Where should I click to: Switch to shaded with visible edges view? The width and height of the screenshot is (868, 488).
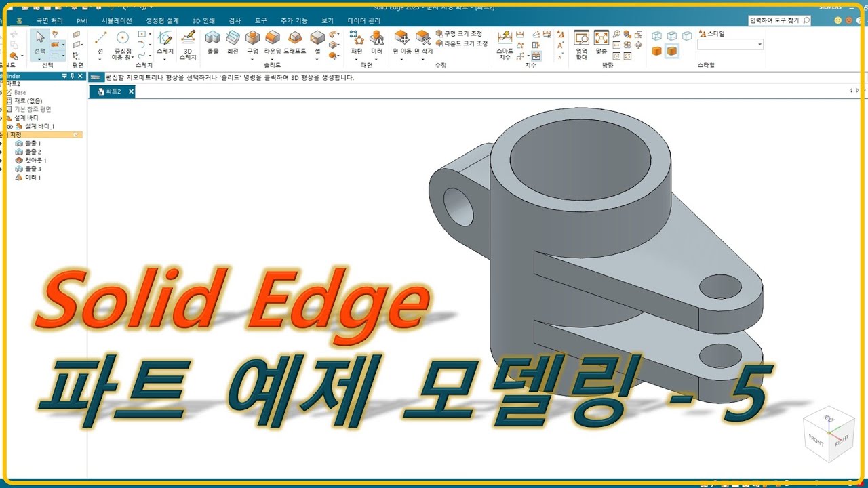pyautogui.click(x=672, y=51)
